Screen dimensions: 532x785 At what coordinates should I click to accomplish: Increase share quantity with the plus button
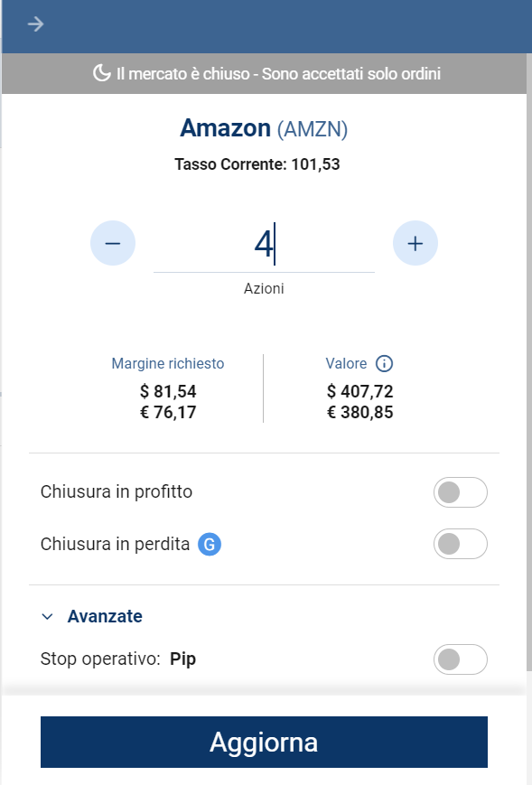(415, 243)
